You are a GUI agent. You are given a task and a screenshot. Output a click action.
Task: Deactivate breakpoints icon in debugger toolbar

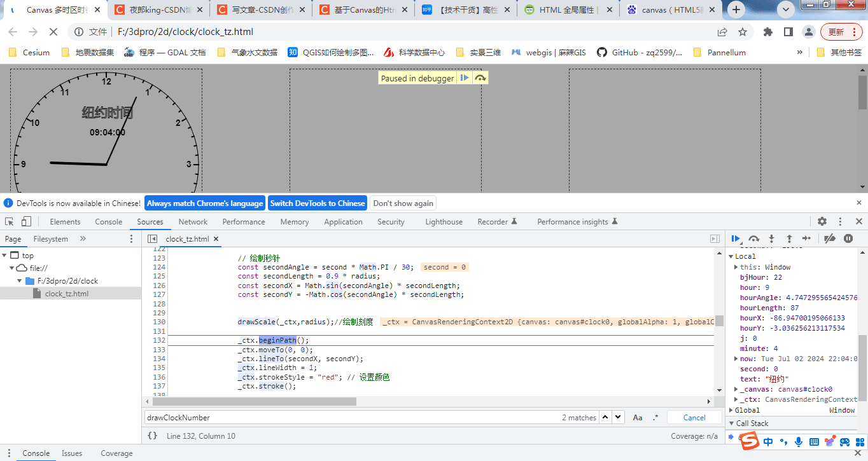click(x=830, y=238)
